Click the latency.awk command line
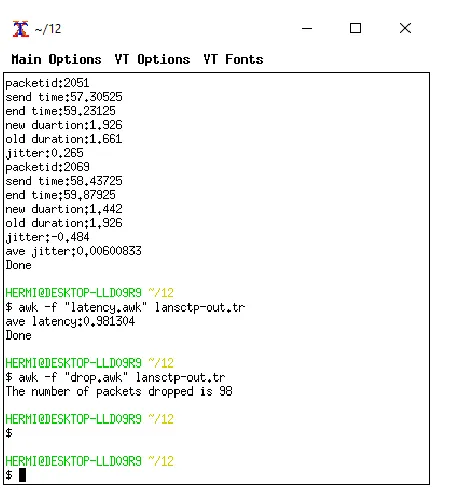The image size is (458, 490). [125, 307]
